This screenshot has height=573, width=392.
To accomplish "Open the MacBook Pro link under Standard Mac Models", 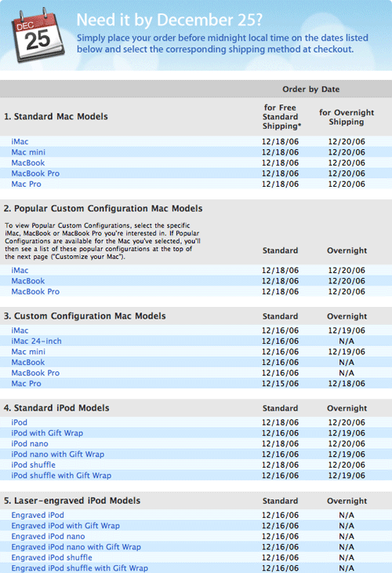I will pyautogui.click(x=35, y=173).
